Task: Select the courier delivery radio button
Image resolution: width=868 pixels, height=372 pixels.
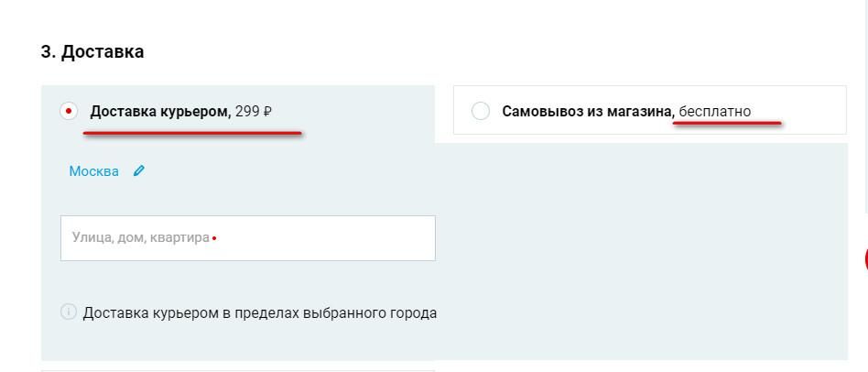Action: coord(69,112)
